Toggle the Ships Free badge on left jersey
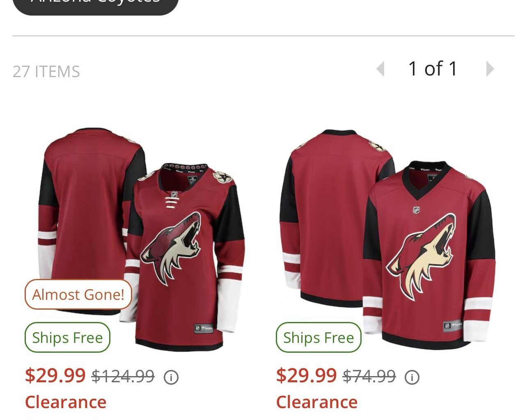This screenshot has width=527, height=420. (x=67, y=337)
